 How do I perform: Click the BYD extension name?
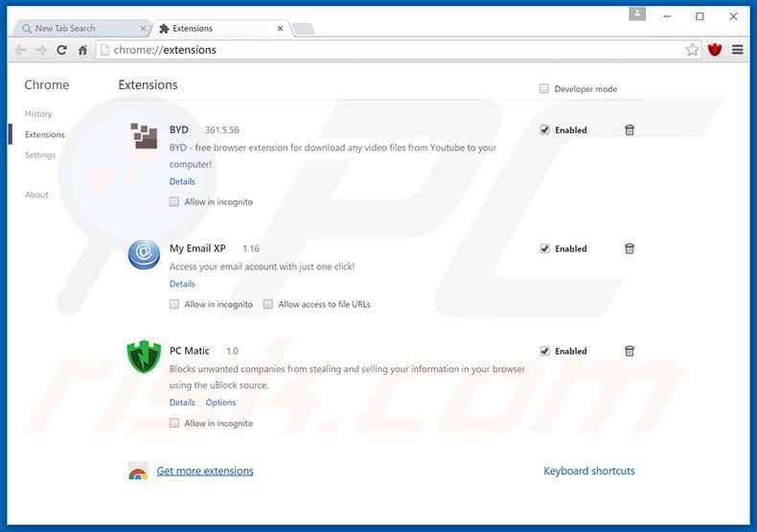[178, 129]
